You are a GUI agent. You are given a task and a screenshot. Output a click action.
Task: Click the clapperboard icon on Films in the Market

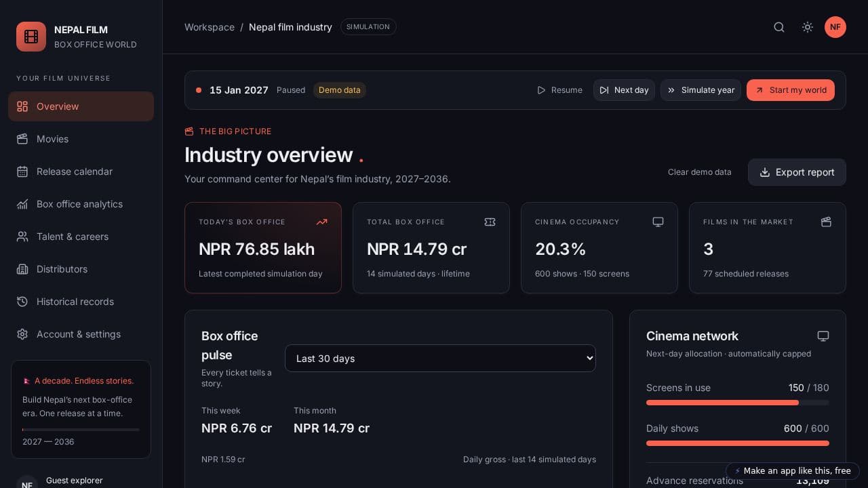(826, 222)
